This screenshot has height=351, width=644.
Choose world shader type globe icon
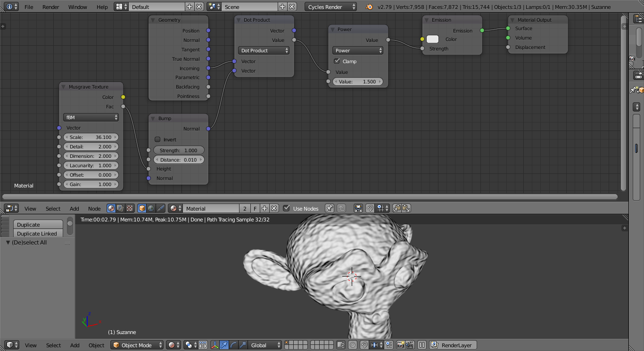point(151,208)
